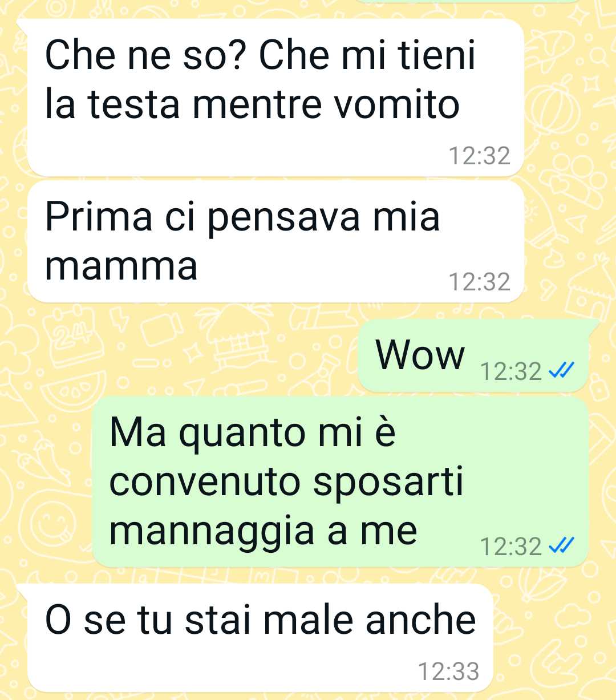Image resolution: width=616 pixels, height=700 pixels.
Task: Tap the tail of the Wow bubble
Action: (x=593, y=326)
